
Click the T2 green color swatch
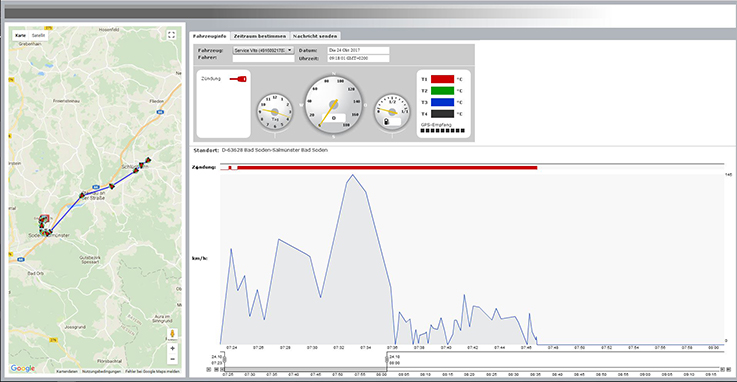(442, 91)
